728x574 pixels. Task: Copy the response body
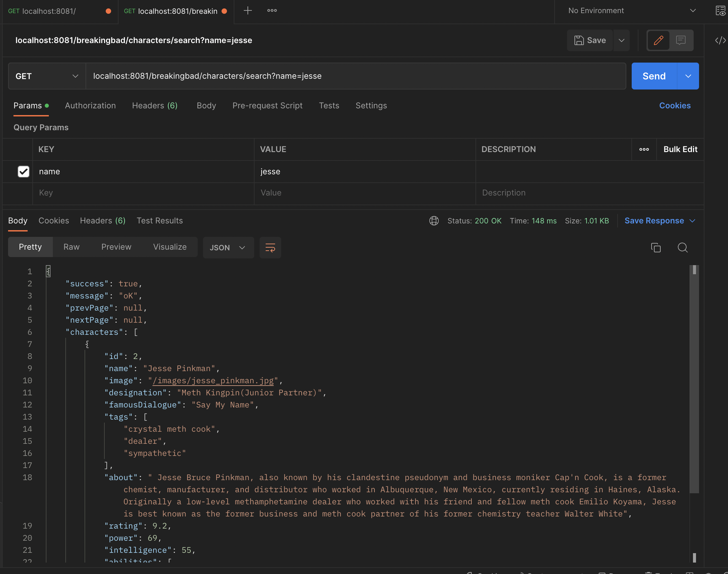[x=656, y=247]
